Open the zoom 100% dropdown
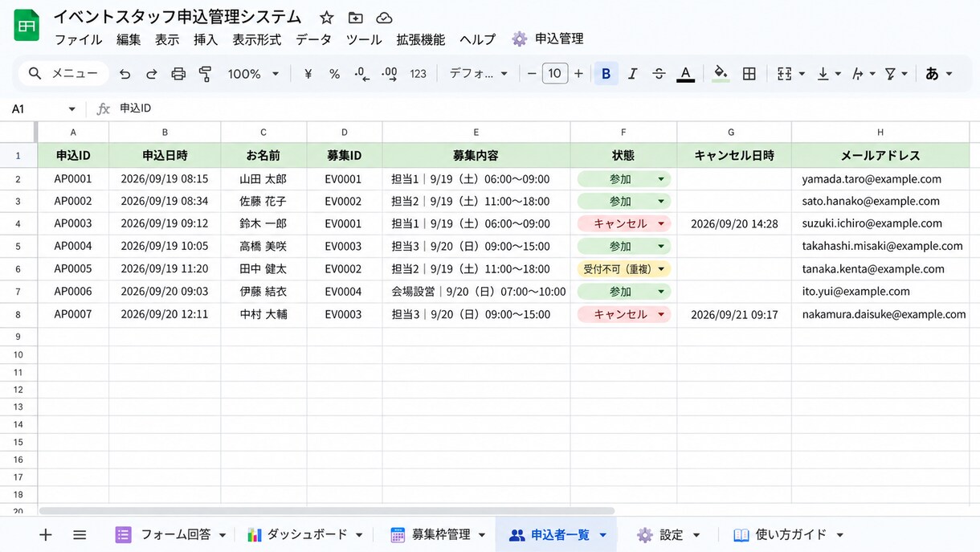This screenshot has width=980, height=552. pos(253,74)
